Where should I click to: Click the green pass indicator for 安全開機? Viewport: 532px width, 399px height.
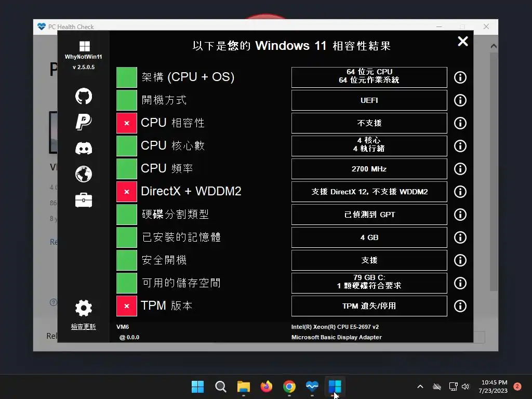point(127,260)
